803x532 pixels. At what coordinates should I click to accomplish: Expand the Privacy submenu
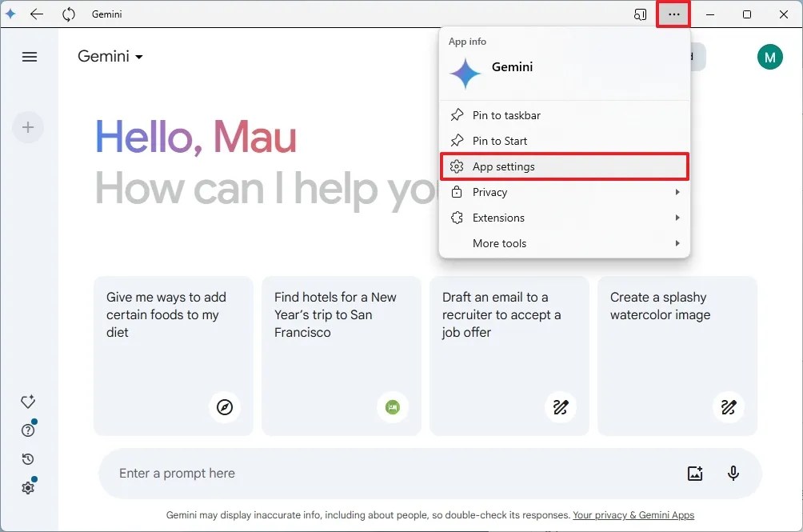(x=565, y=192)
